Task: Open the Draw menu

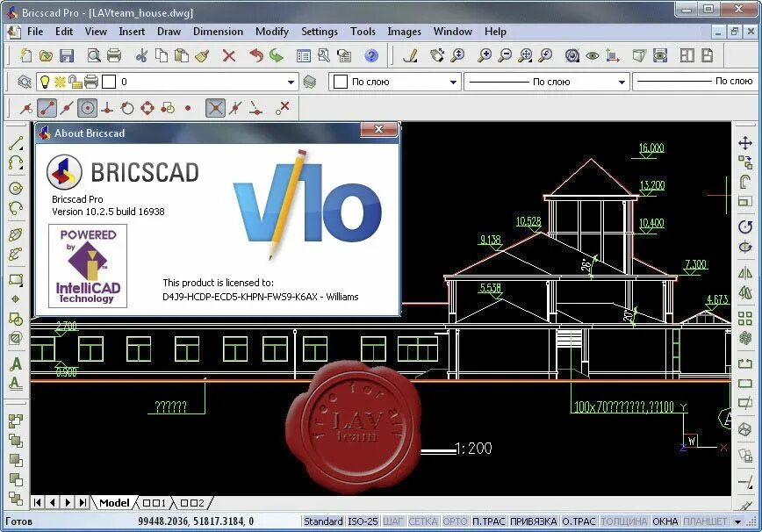Action: 169,32
